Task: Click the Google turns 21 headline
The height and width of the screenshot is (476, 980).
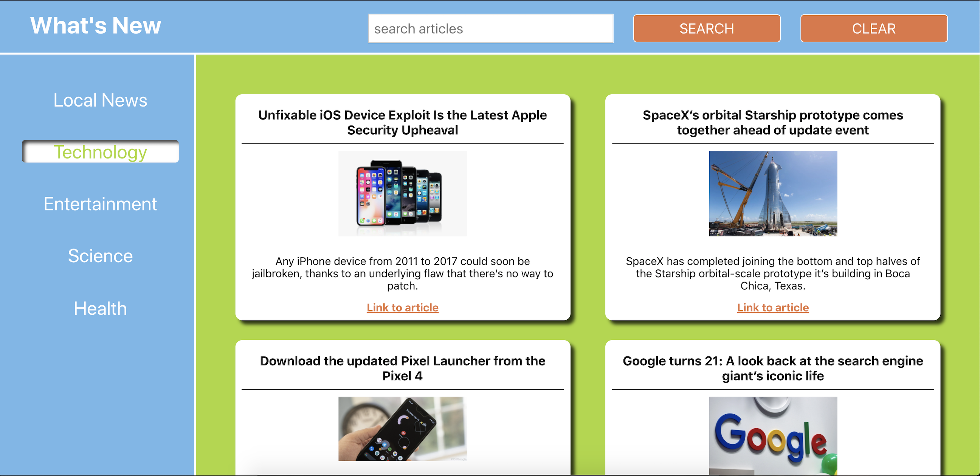Action: coord(772,368)
